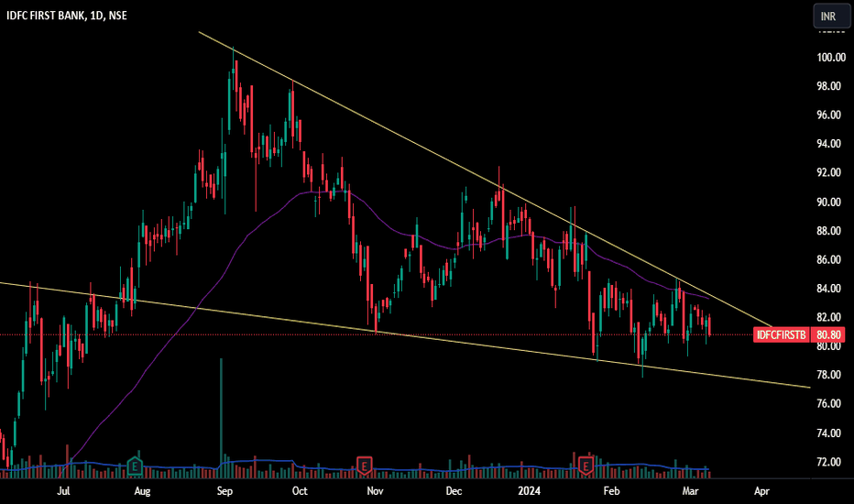Click the 96.00 price axis label
The image size is (854, 504).
point(829,115)
